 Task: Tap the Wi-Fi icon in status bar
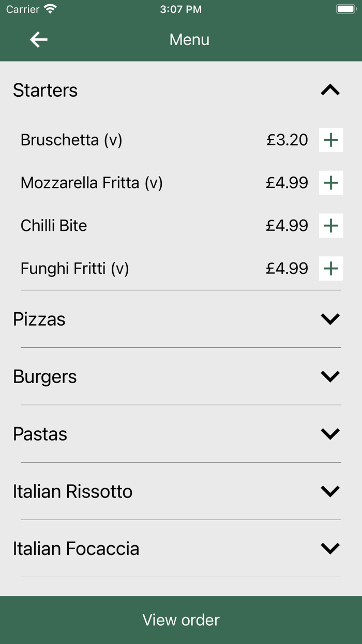(50, 8)
